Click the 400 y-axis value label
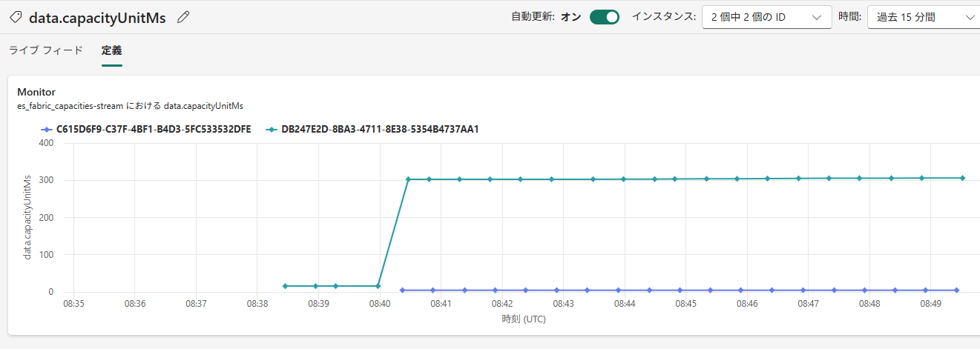 coord(47,143)
